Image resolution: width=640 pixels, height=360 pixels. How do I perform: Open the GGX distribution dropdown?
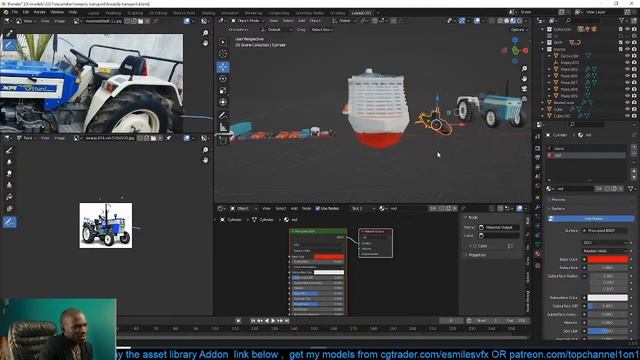(x=605, y=242)
